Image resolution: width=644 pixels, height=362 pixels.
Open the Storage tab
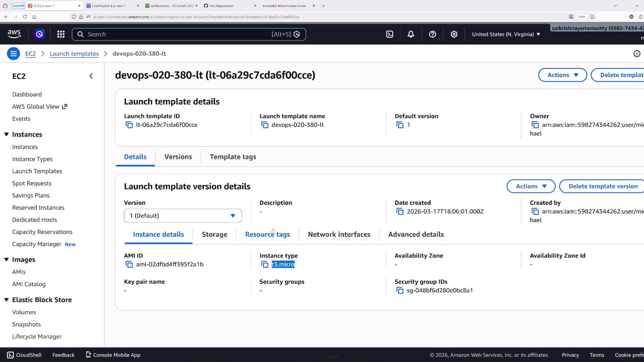[x=214, y=235]
